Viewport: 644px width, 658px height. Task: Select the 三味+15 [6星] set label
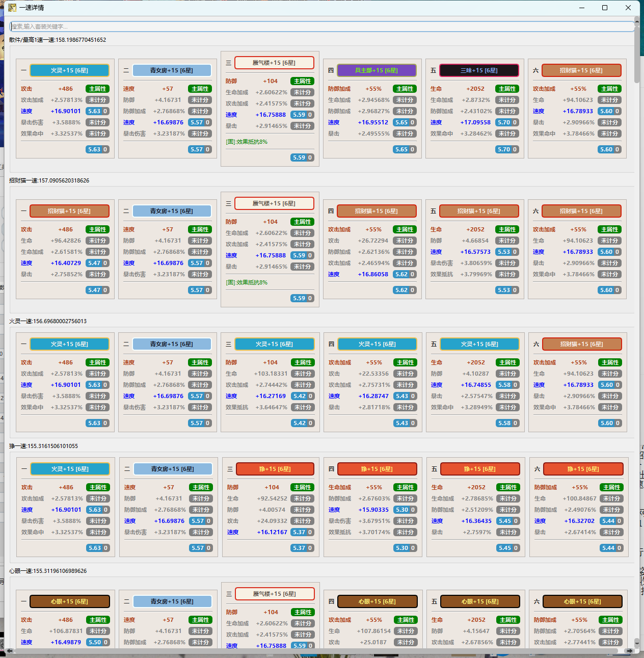coord(479,70)
